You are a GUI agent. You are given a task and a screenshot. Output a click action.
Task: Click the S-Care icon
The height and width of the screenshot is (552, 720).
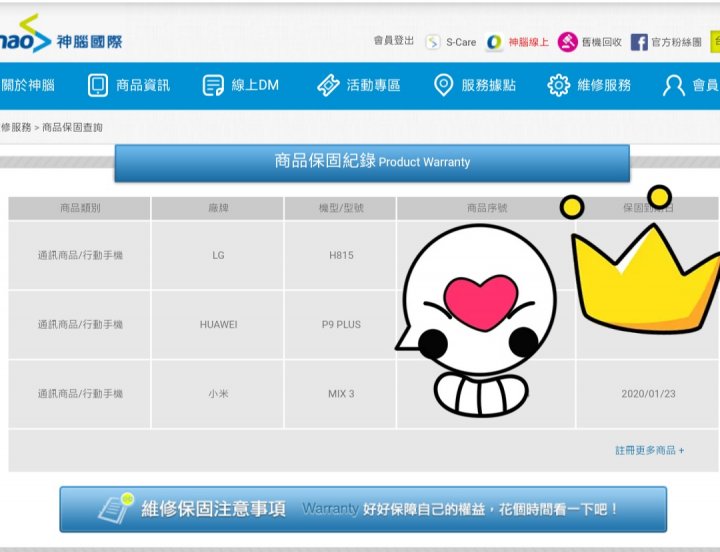tap(433, 42)
